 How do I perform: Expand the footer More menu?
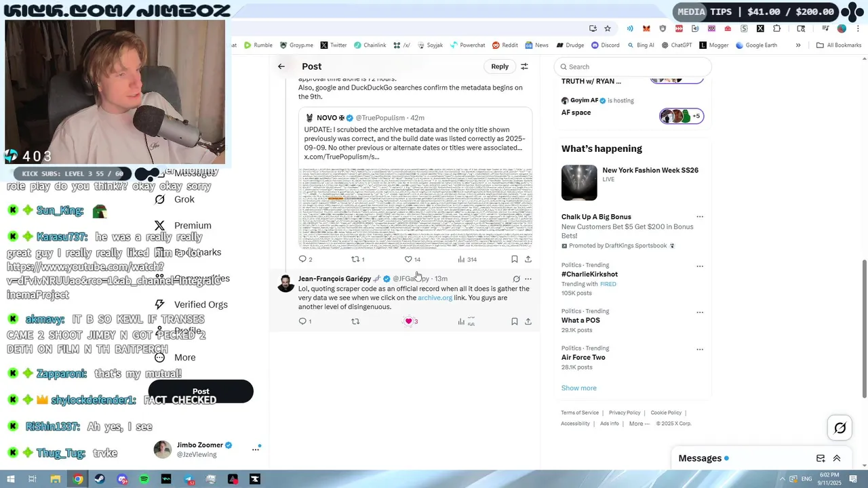[x=639, y=424]
